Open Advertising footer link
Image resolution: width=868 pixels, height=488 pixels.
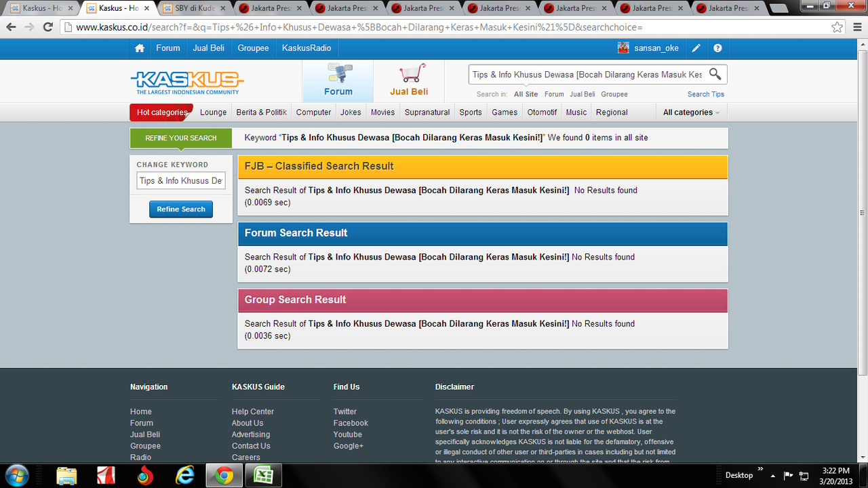point(251,434)
